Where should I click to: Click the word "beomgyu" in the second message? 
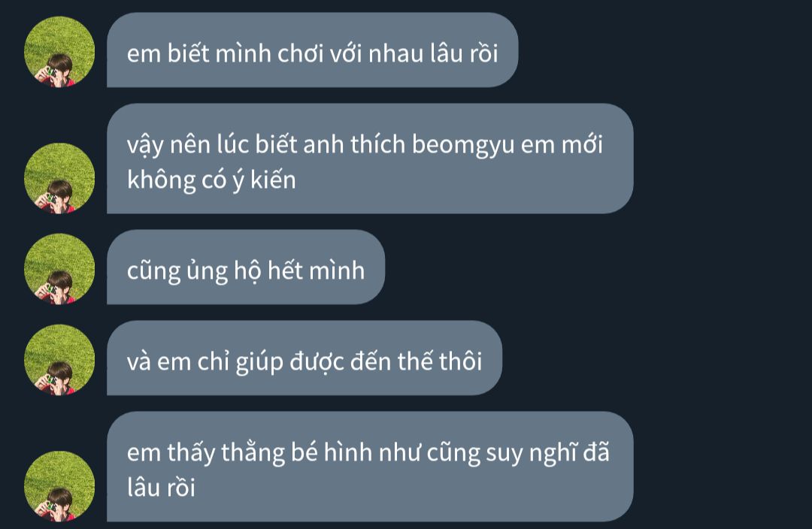click(x=463, y=145)
